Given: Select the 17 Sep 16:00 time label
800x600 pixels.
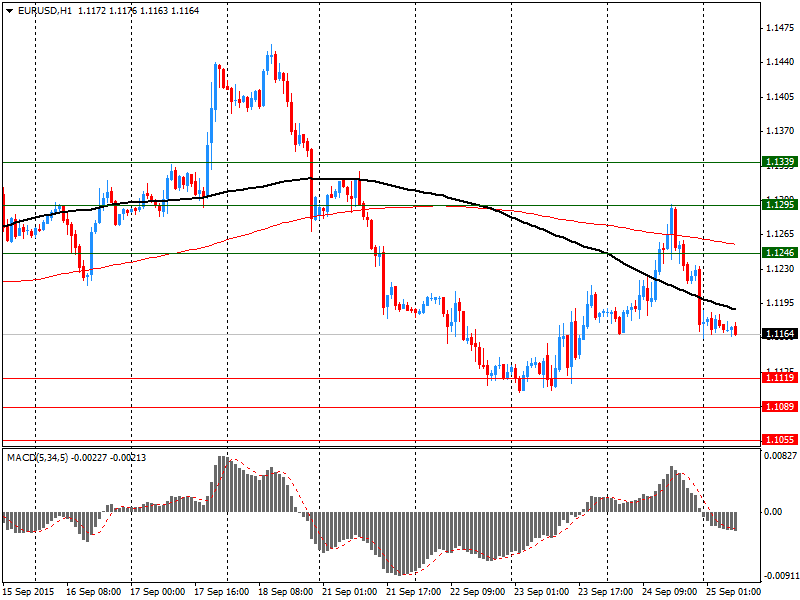Looking at the screenshot, I should click(221, 592).
